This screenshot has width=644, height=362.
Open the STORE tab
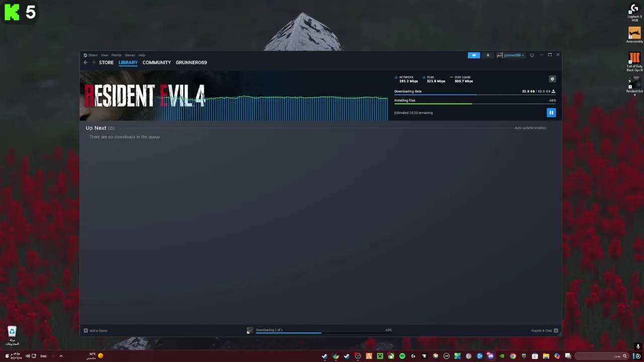(x=106, y=62)
